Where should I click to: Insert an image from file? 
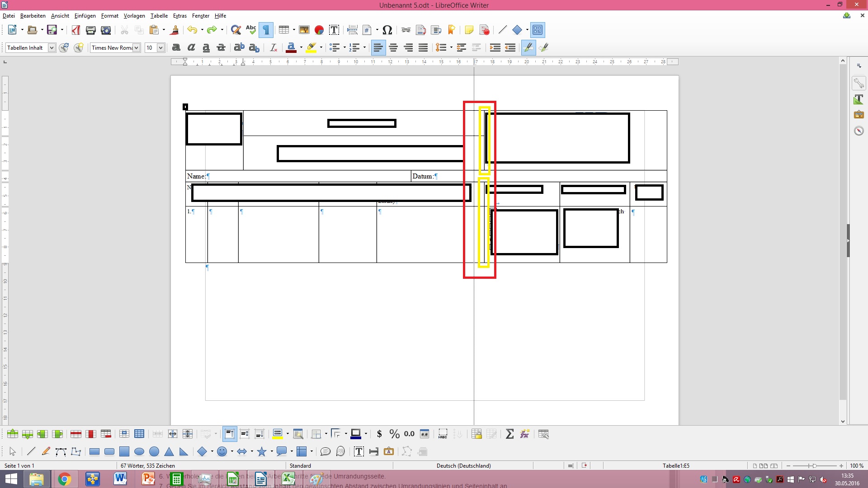[304, 30]
